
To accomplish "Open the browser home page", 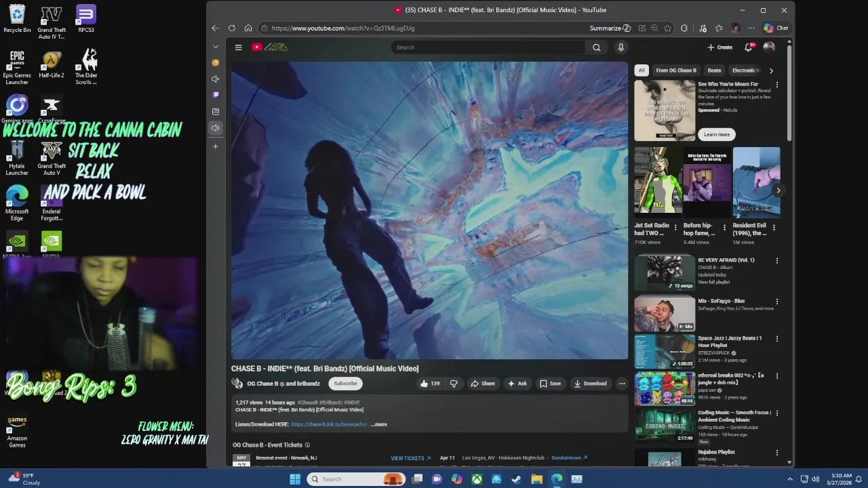I will [x=248, y=28].
